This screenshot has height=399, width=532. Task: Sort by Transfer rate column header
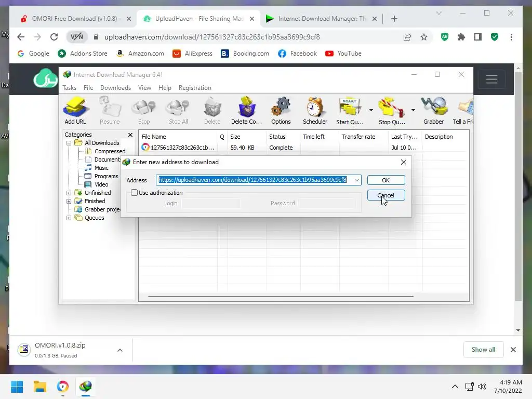(364, 137)
